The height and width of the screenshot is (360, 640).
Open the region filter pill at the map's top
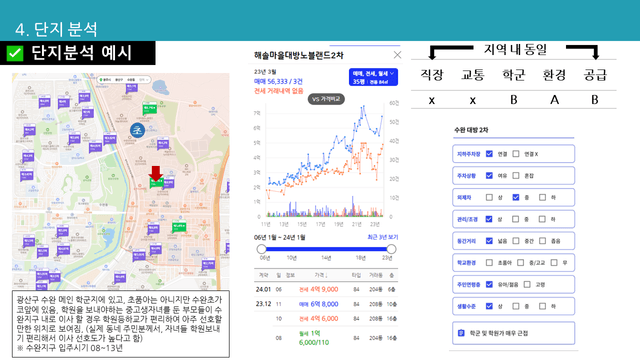125,80
